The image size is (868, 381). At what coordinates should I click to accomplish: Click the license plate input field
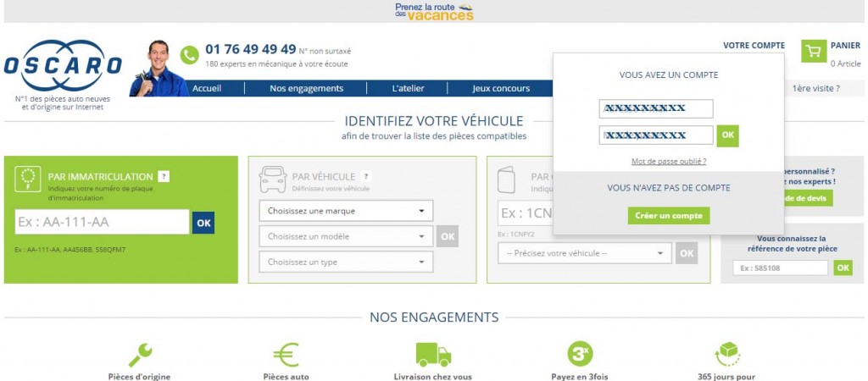(102, 223)
